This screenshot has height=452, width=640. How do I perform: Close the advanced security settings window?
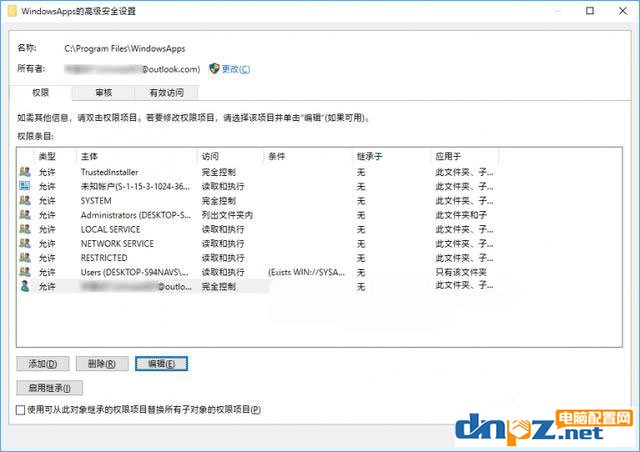pyautogui.click(x=623, y=11)
